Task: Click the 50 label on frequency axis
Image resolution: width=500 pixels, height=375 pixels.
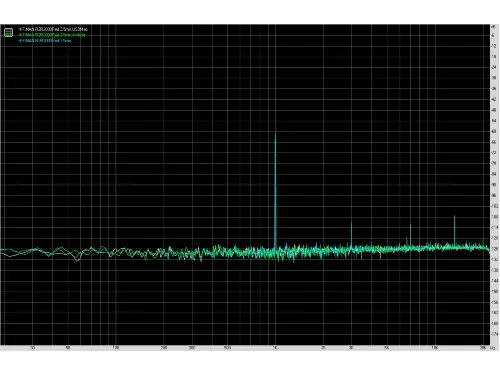Action: [68, 348]
